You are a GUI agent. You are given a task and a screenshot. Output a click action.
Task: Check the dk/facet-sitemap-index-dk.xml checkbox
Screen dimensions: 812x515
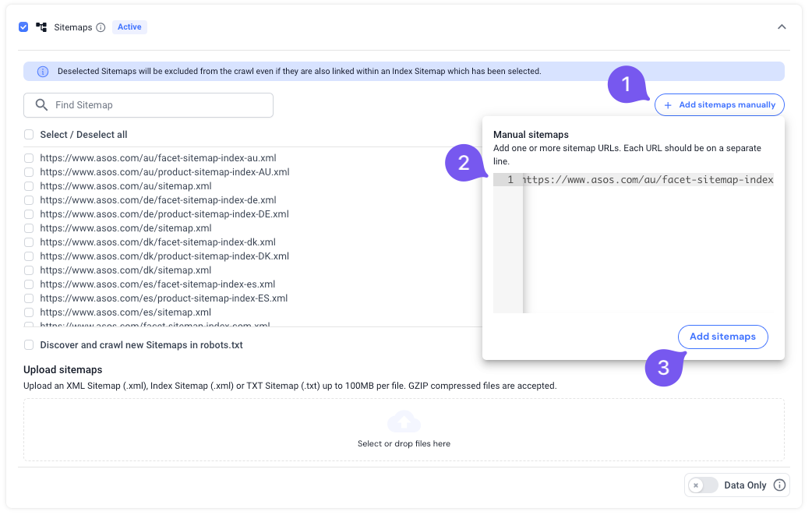coord(29,242)
